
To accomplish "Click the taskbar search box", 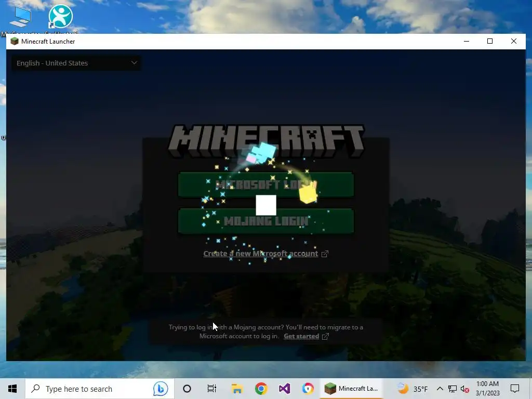I will (99, 389).
